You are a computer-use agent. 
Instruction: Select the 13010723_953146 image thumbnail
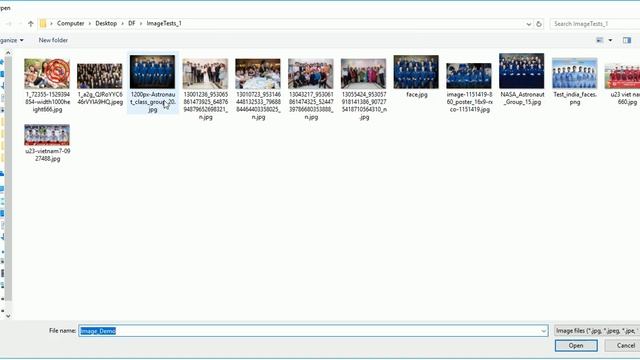coord(258,73)
